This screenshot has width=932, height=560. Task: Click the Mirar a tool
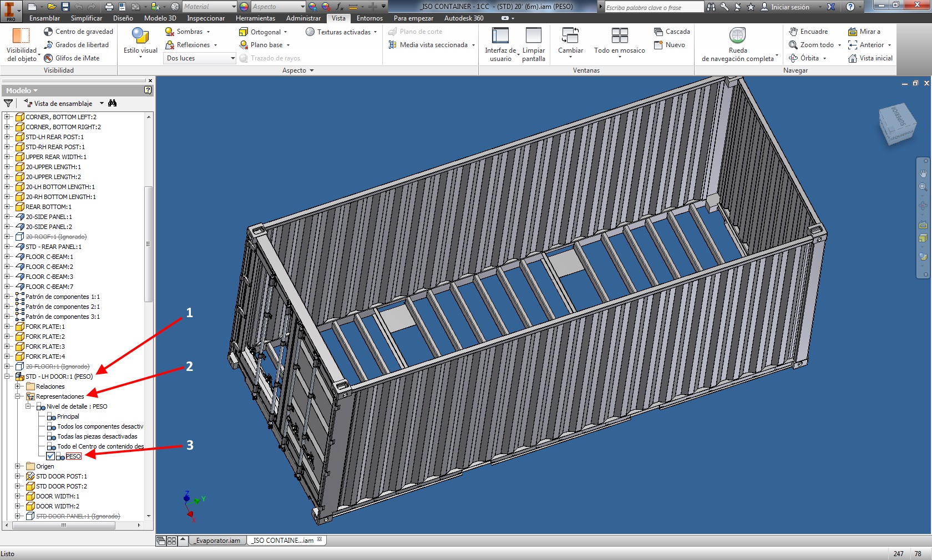pos(864,32)
